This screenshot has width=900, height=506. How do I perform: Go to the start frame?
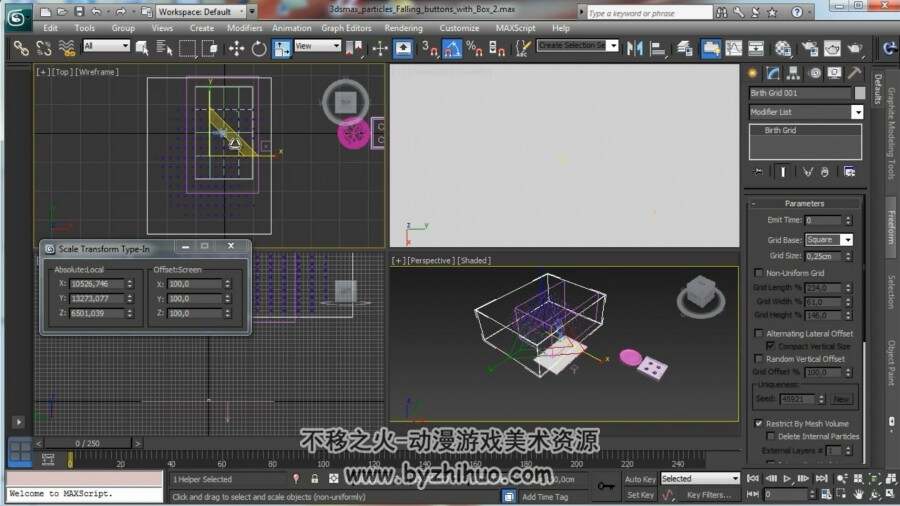752,478
